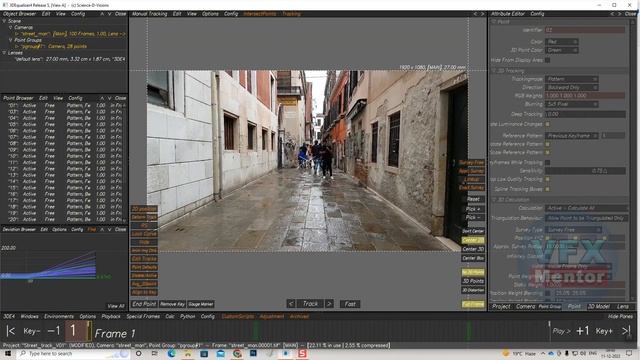Step forward one frame with +1

click(582, 331)
